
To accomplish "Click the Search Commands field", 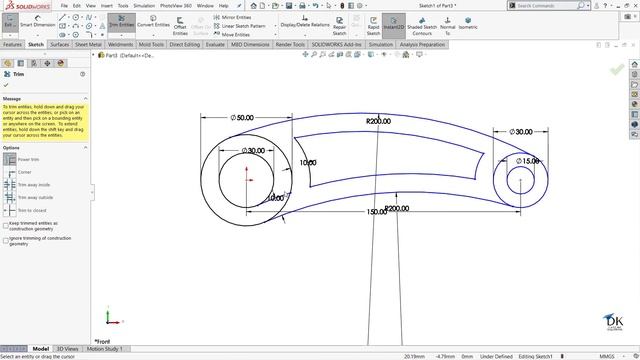I will coord(546,6).
